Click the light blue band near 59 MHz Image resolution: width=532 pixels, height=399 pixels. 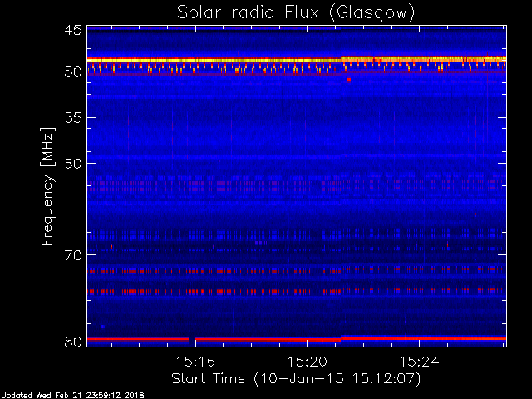(249, 156)
